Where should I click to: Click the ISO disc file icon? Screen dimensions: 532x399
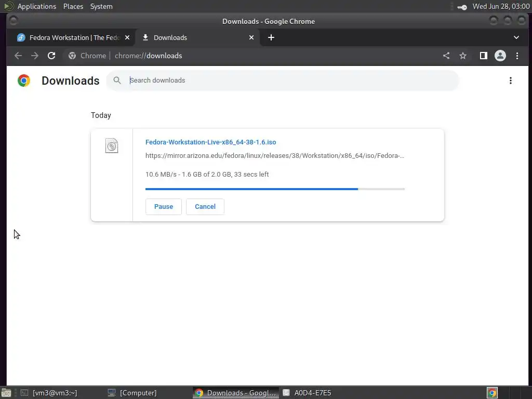(112, 145)
